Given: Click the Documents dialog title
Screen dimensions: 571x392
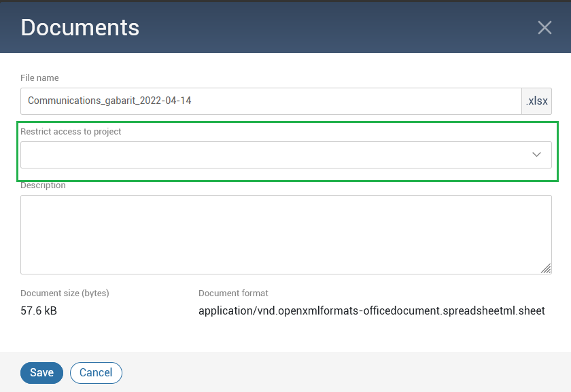Looking at the screenshot, I should click(80, 27).
